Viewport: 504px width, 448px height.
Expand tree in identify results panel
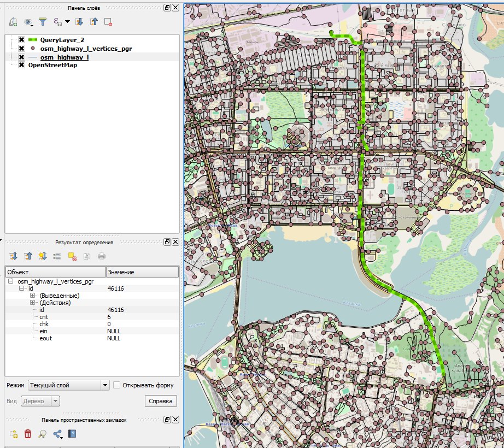pyautogui.click(x=13, y=256)
